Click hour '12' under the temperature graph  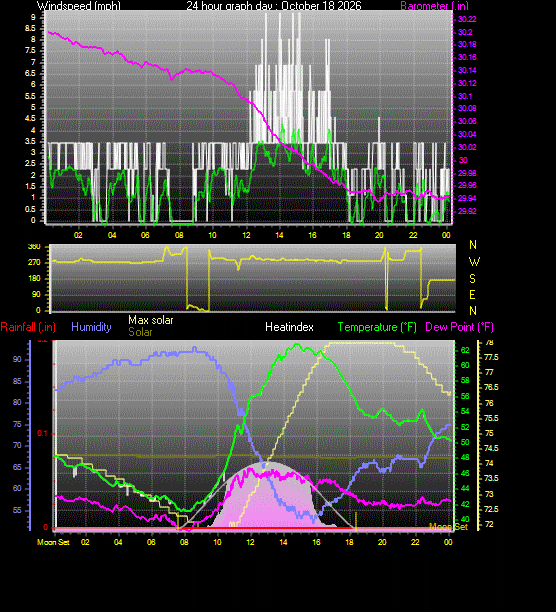pyautogui.click(x=250, y=542)
